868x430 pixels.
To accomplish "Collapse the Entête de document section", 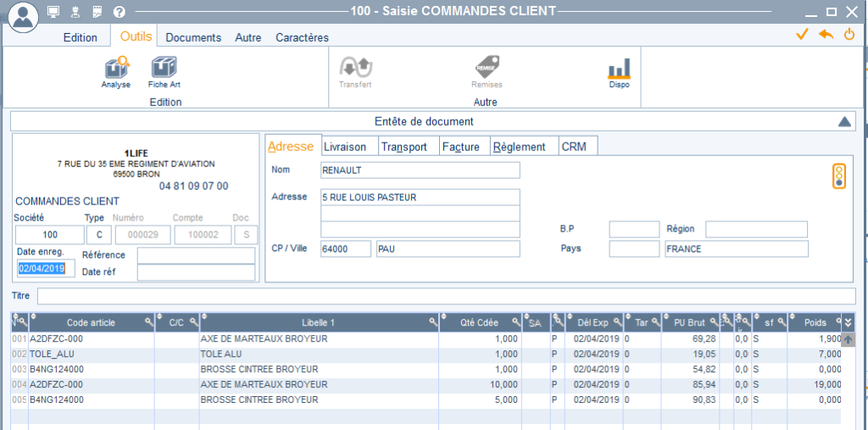I will (x=844, y=121).
